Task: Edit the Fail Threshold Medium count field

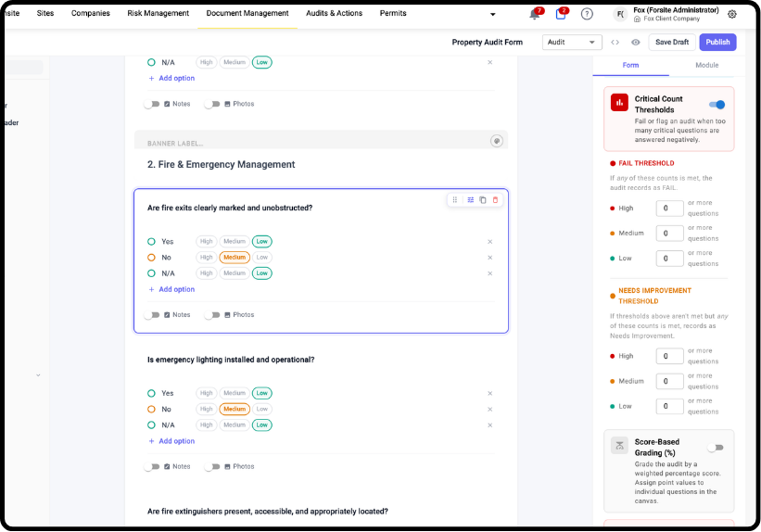Action: tap(669, 234)
